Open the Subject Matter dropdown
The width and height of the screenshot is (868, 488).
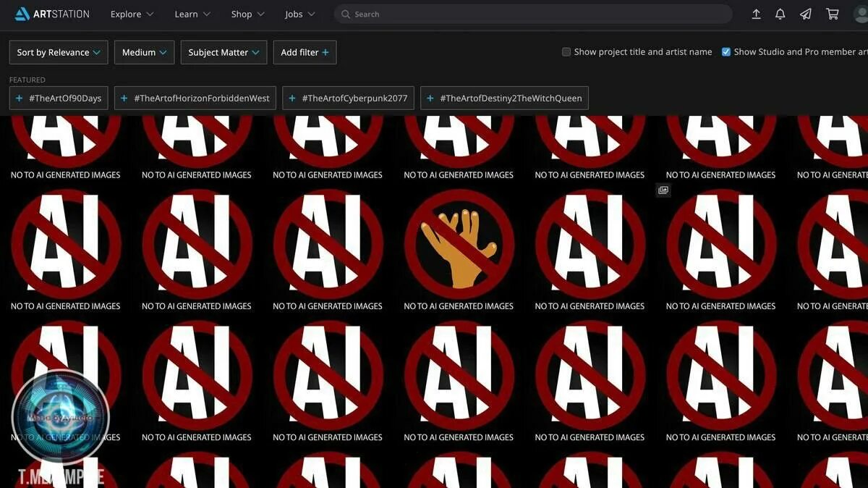click(224, 52)
